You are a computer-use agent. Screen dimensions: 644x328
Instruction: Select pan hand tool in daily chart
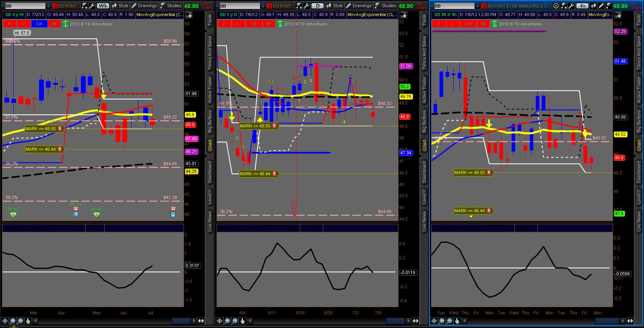coord(243,321)
